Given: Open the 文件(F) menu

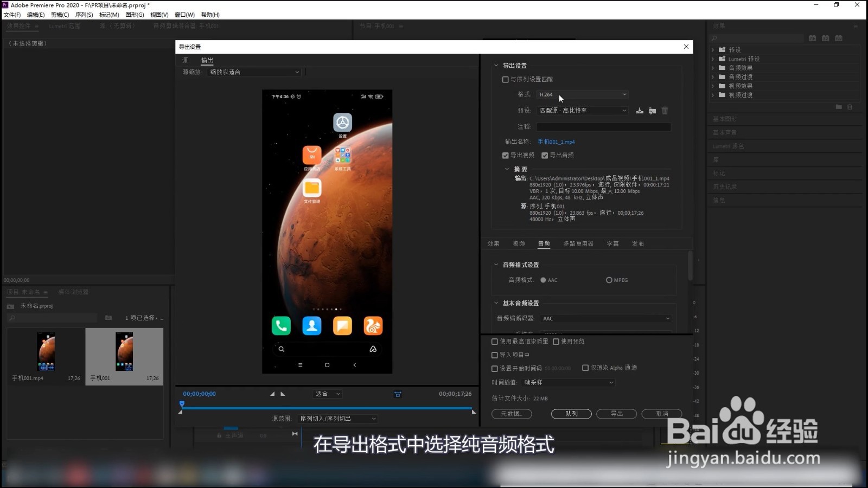Looking at the screenshot, I should [11, 15].
